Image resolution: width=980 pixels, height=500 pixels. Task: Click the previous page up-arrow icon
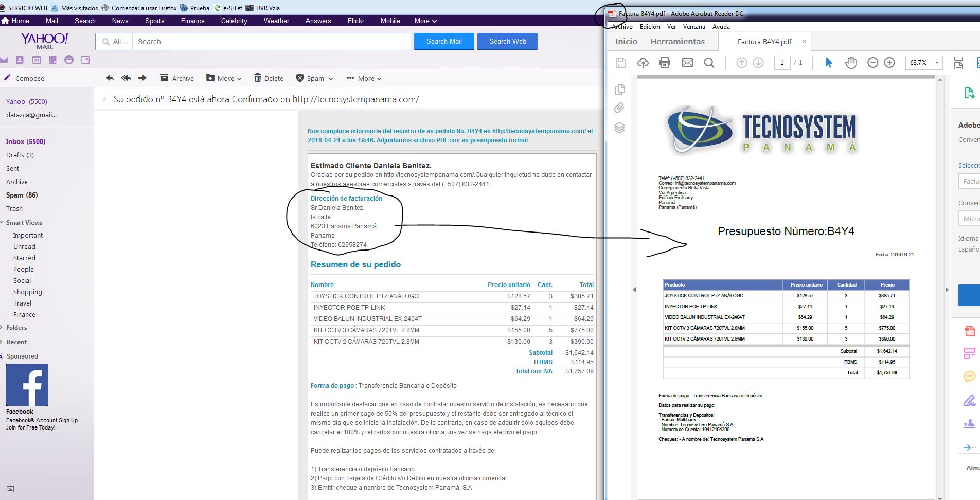pos(741,63)
